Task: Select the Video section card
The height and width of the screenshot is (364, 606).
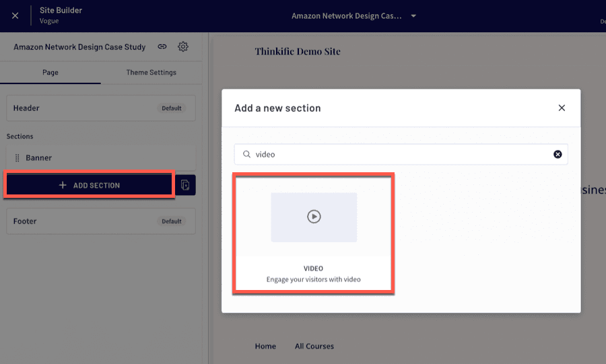Action: [313, 234]
